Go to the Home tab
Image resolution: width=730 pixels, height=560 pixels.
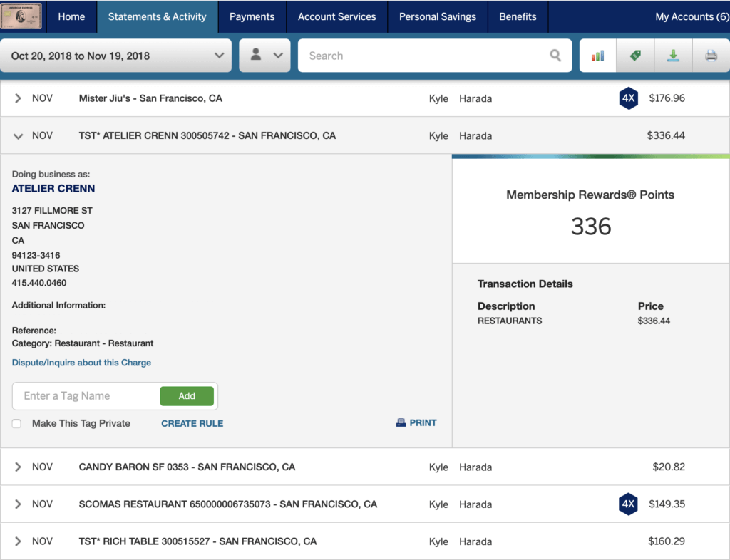tap(72, 17)
